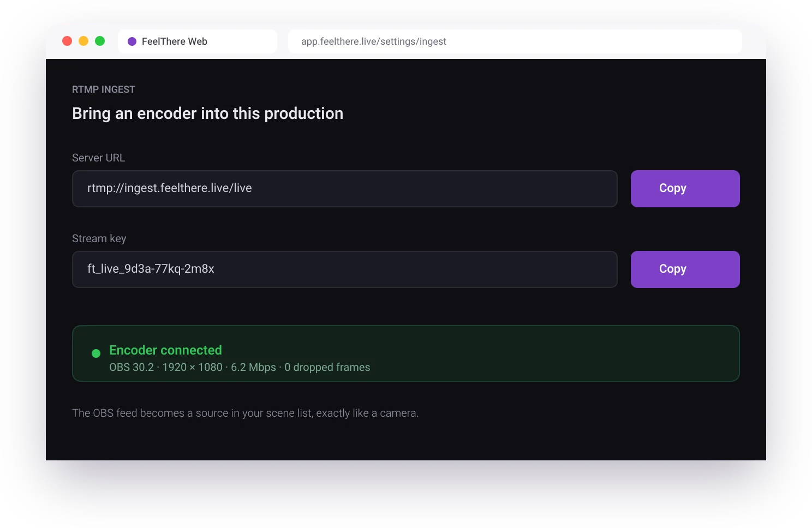Copy the Server URL
Viewport: 812px width, 528px height.
[685, 189]
